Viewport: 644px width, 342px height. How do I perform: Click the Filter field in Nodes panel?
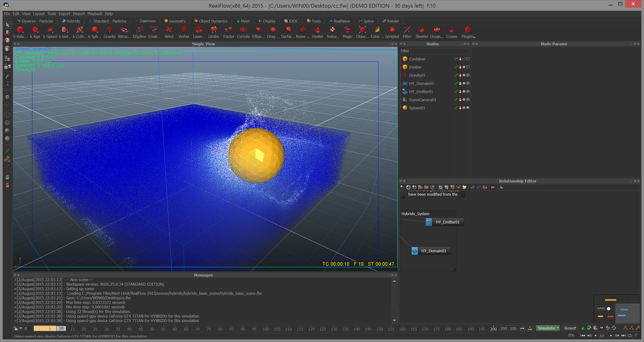point(440,51)
